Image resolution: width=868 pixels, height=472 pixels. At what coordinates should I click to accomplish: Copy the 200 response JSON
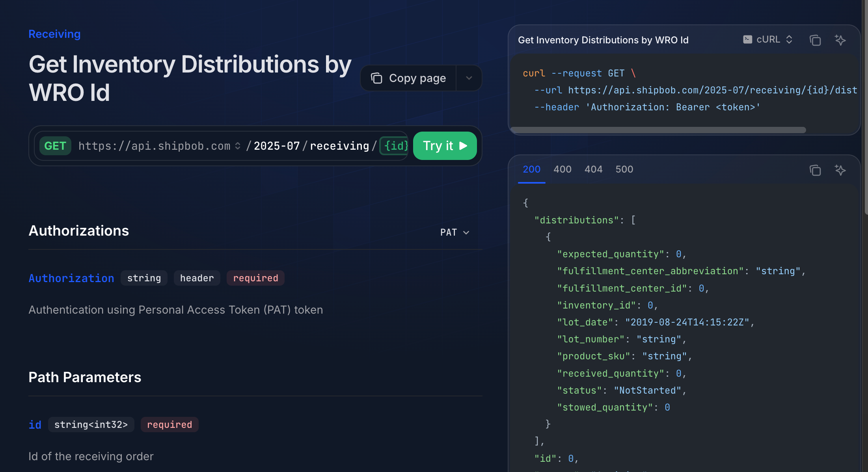point(815,170)
